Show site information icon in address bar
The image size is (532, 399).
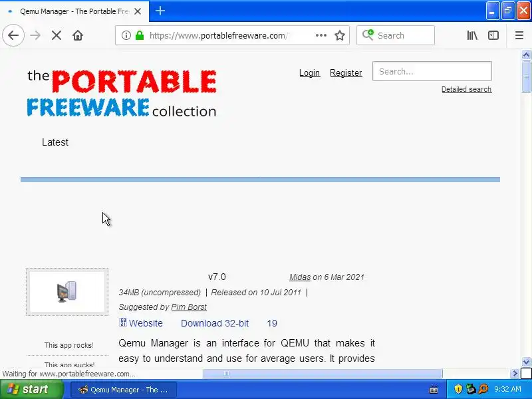tap(126, 35)
